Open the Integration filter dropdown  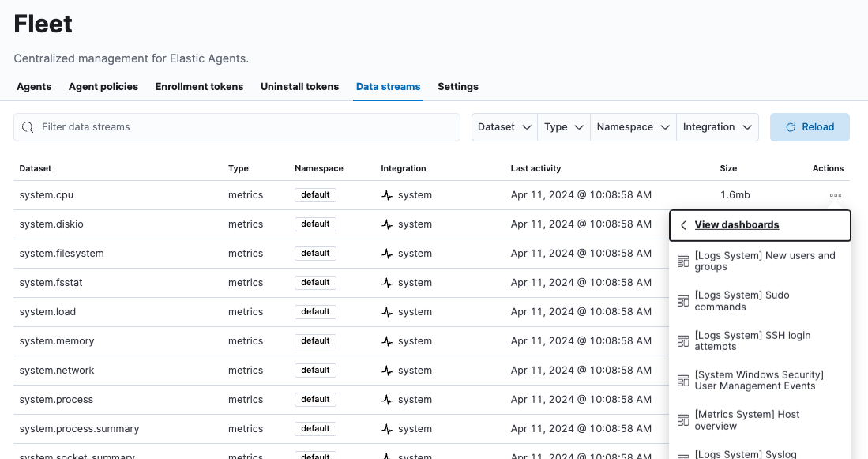(716, 126)
